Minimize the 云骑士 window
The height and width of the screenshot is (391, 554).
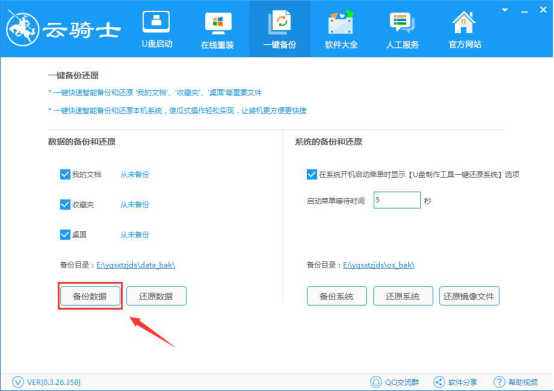[524, 12]
